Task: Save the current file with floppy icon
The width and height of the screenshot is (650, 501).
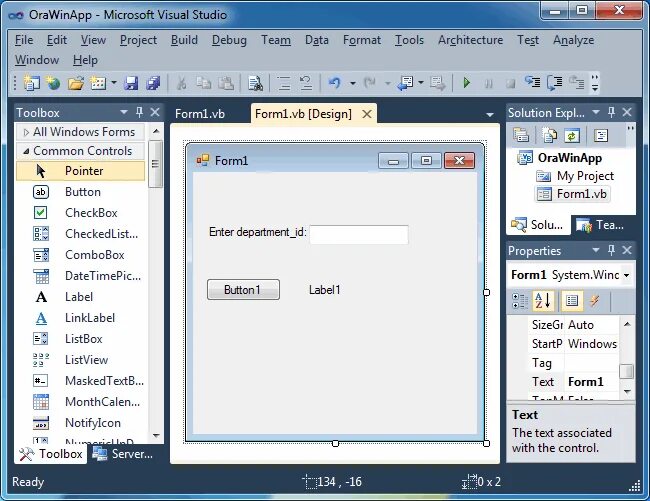Action: click(x=131, y=83)
